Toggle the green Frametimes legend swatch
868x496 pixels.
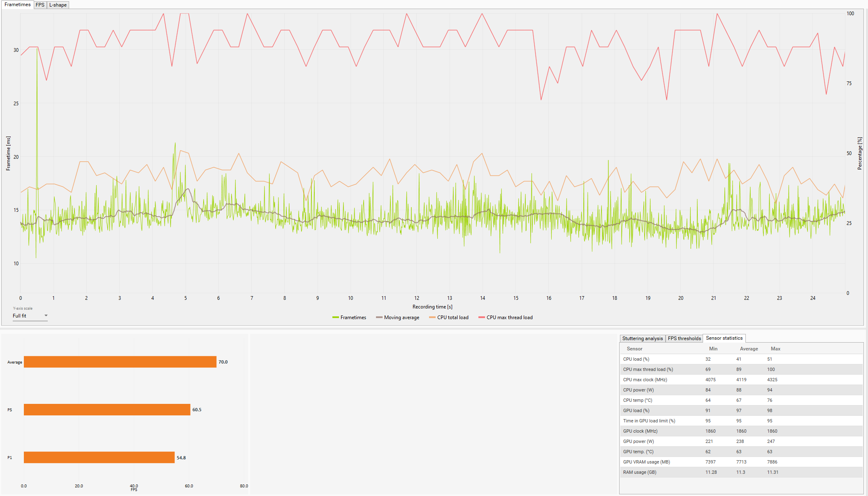point(336,318)
